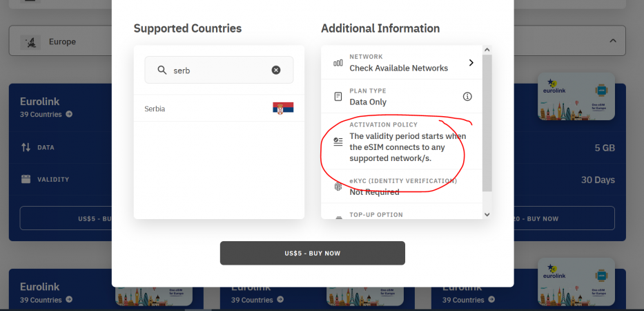The width and height of the screenshot is (644, 311).
Task: Click scrollbar up arrow in Additional Information
Action: pyautogui.click(x=487, y=50)
